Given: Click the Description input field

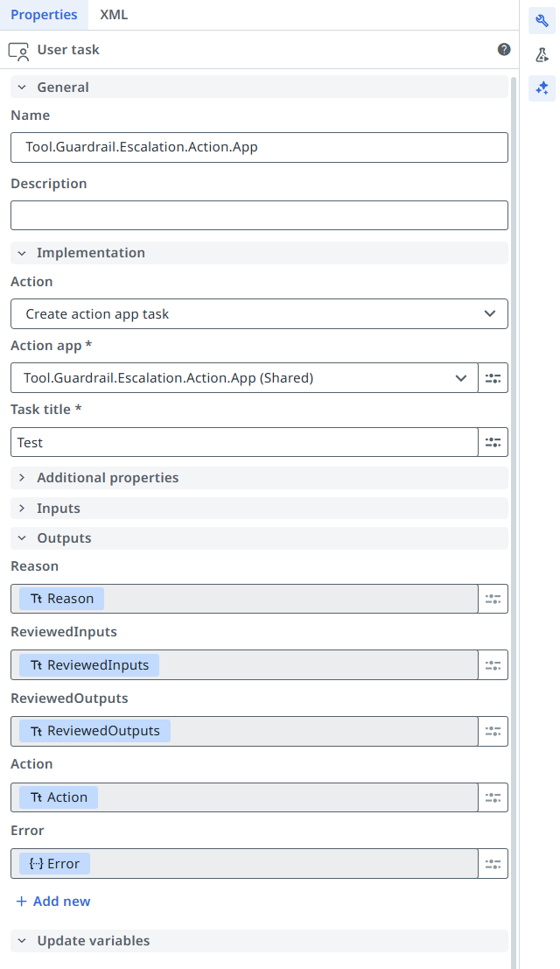Looking at the screenshot, I should [x=259, y=215].
